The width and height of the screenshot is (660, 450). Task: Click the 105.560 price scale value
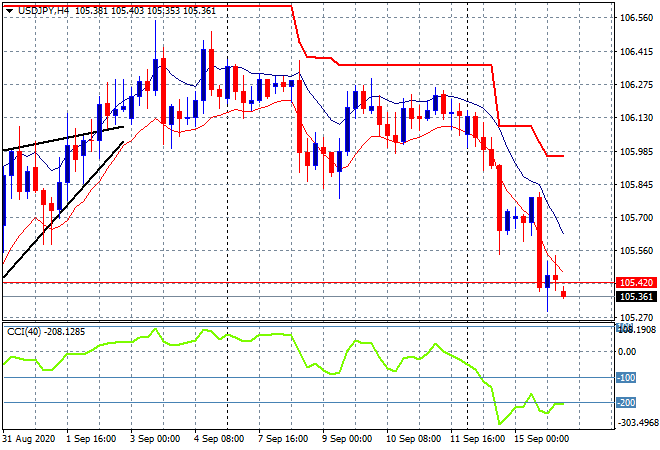coord(636,251)
